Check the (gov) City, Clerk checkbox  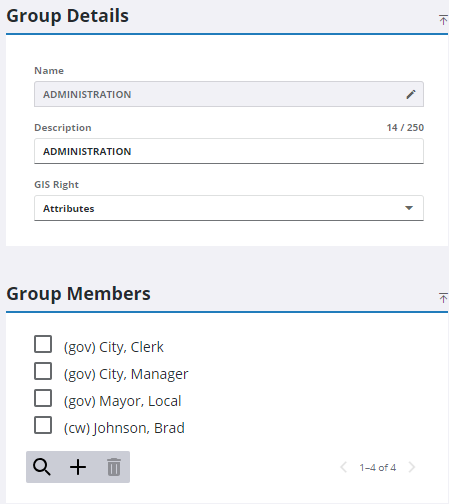tap(43, 344)
